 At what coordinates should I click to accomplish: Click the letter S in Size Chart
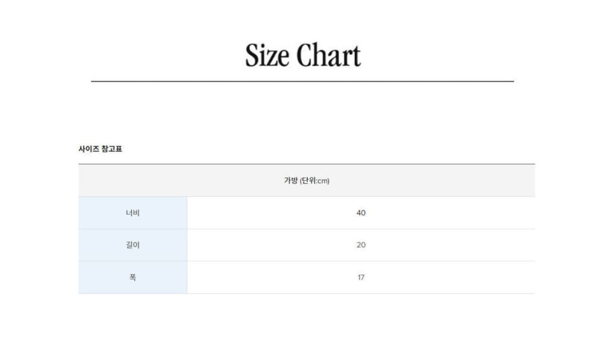click(x=253, y=55)
